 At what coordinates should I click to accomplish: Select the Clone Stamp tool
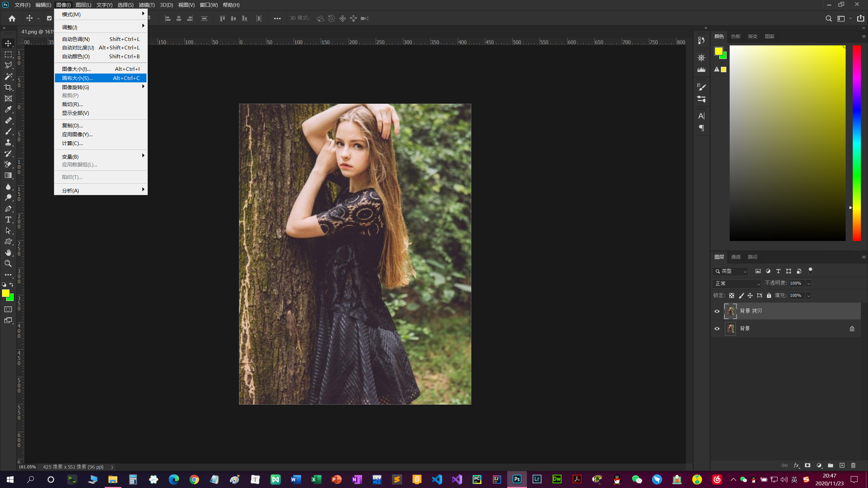pos(8,142)
